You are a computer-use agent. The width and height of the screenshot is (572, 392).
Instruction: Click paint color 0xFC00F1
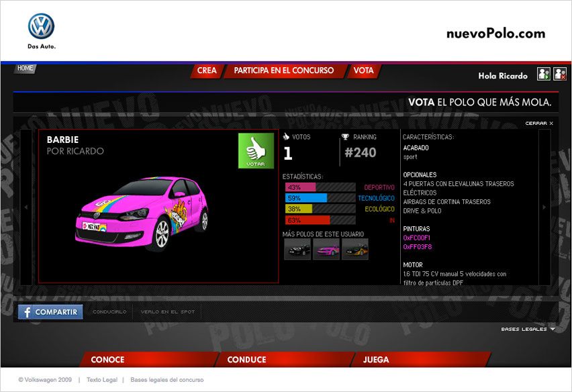click(x=417, y=238)
